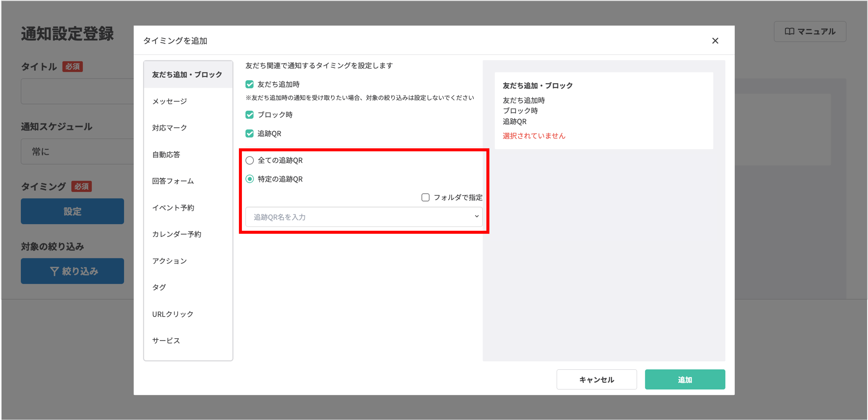
Task: Select the 回答フォーム category
Action: pos(173,181)
